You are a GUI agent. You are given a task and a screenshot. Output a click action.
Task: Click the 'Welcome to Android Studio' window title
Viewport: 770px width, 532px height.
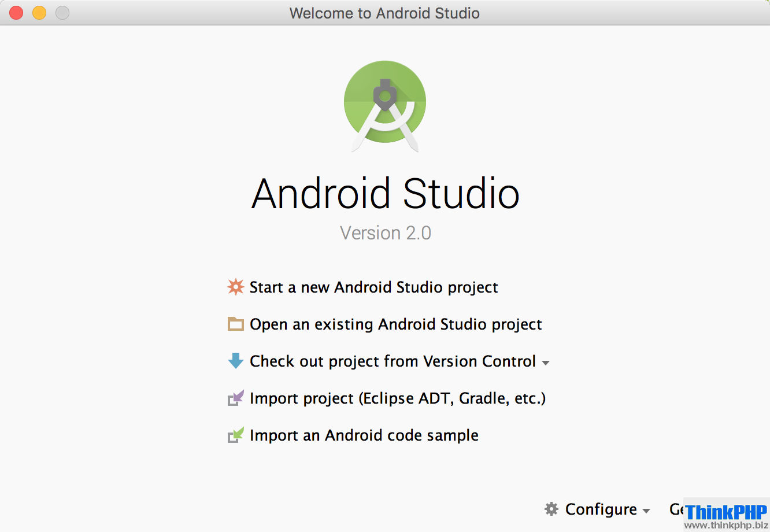[384, 13]
